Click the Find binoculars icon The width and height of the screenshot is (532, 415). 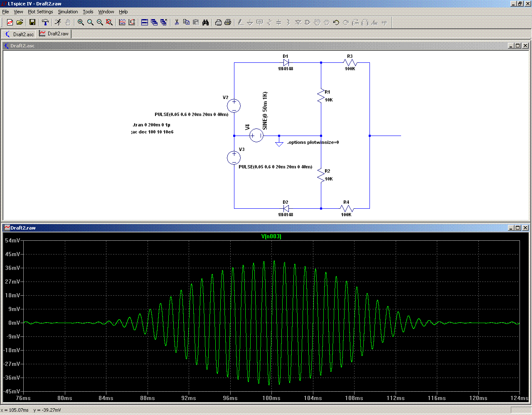coord(205,22)
